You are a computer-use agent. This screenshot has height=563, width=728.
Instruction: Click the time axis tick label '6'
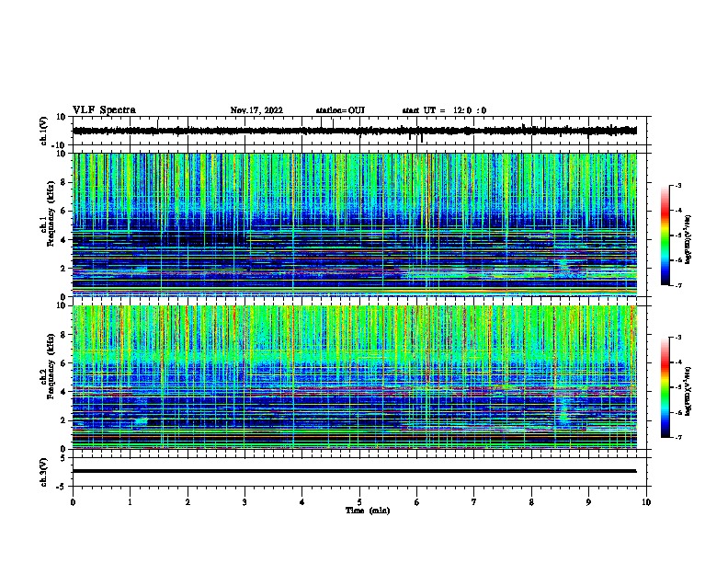(417, 502)
